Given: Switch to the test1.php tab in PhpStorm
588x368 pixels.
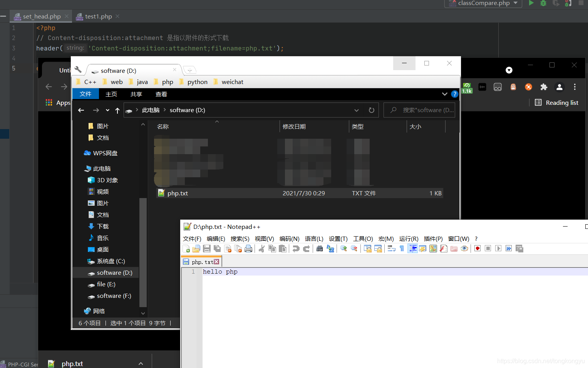Looking at the screenshot, I should (98, 16).
